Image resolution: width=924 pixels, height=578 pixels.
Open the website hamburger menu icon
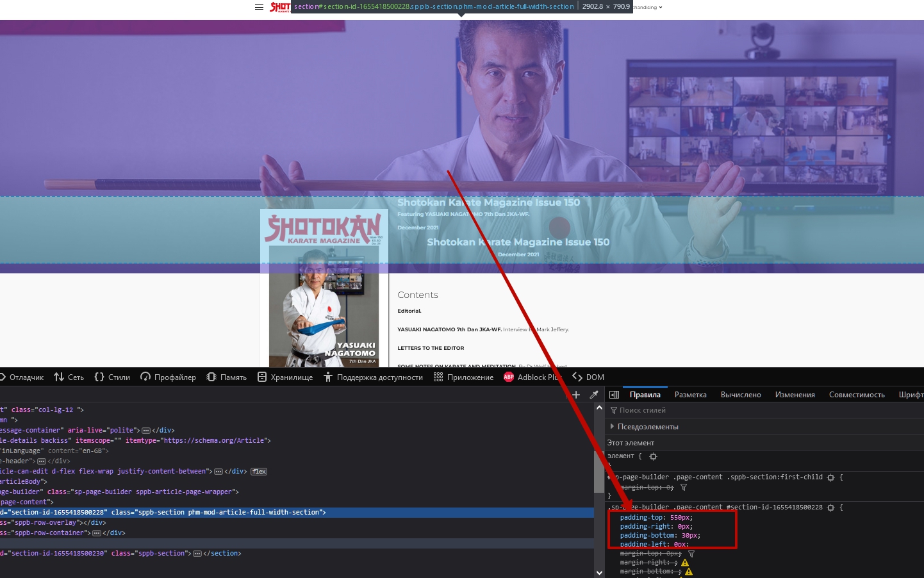click(259, 7)
